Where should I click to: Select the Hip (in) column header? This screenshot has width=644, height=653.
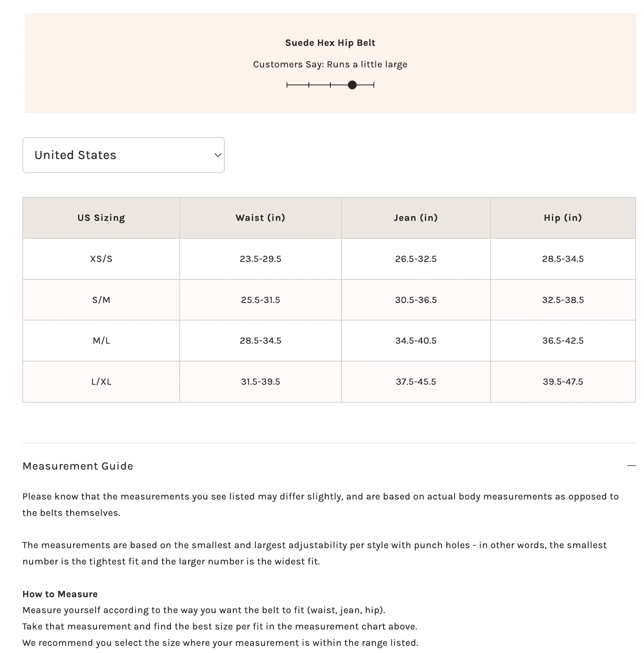click(x=563, y=218)
